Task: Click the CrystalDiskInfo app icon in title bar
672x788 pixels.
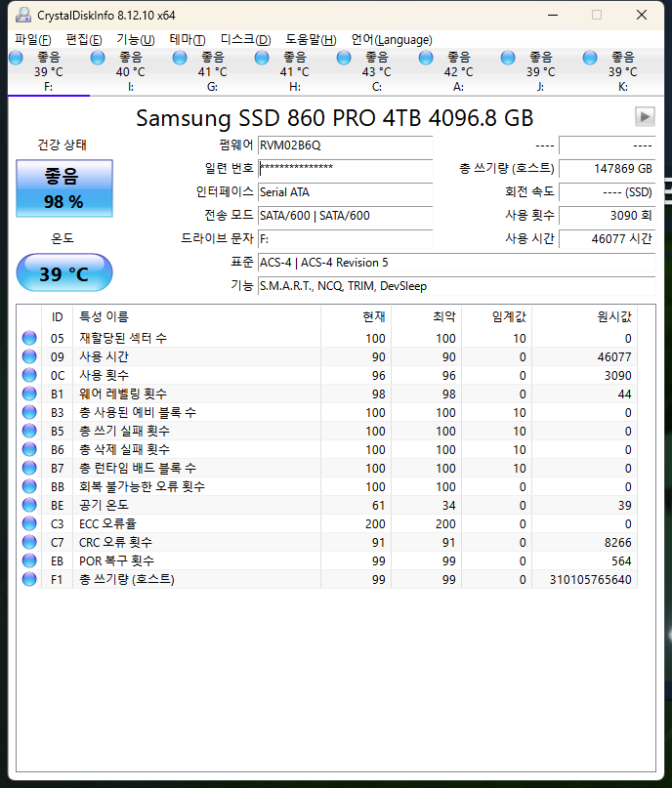Action: coord(22,15)
